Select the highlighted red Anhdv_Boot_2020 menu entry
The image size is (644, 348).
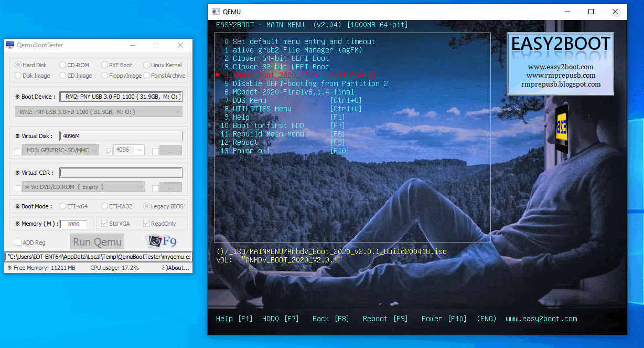(295, 75)
